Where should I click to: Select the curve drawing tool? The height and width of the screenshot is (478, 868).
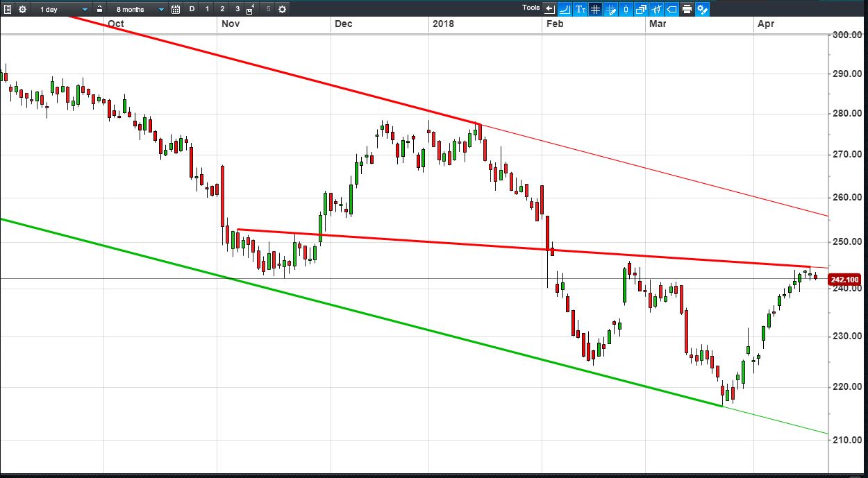pos(565,9)
